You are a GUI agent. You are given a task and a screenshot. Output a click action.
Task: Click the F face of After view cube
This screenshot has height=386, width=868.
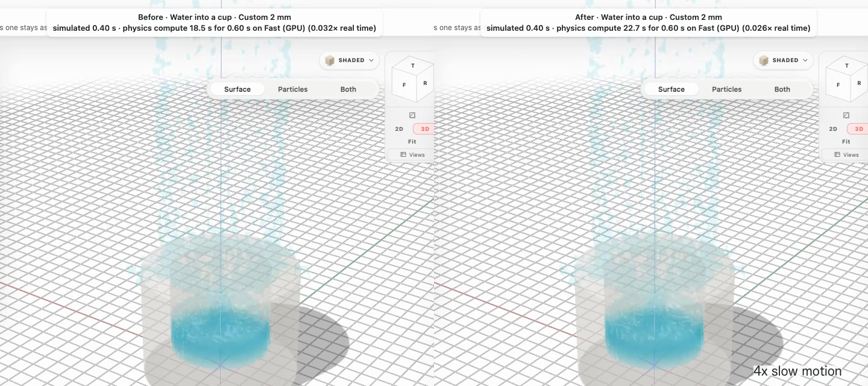point(838,85)
